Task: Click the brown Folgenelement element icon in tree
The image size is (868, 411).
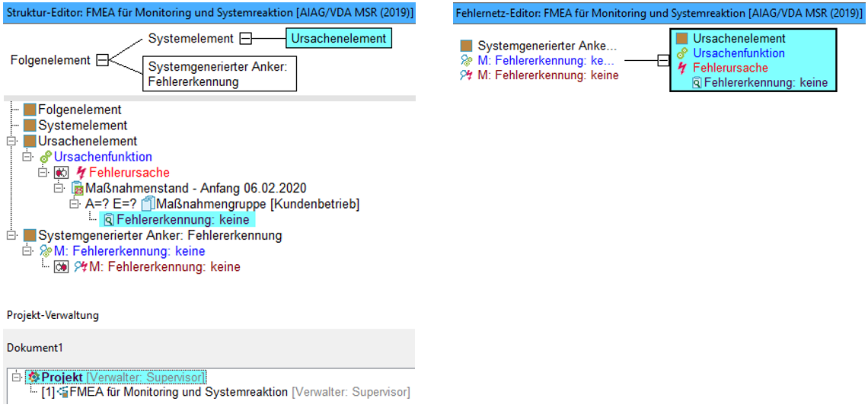Action: point(30,110)
